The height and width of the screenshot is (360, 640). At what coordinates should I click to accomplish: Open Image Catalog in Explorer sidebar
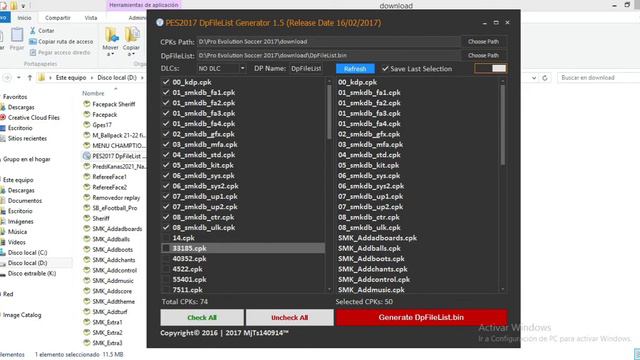(22, 315)
